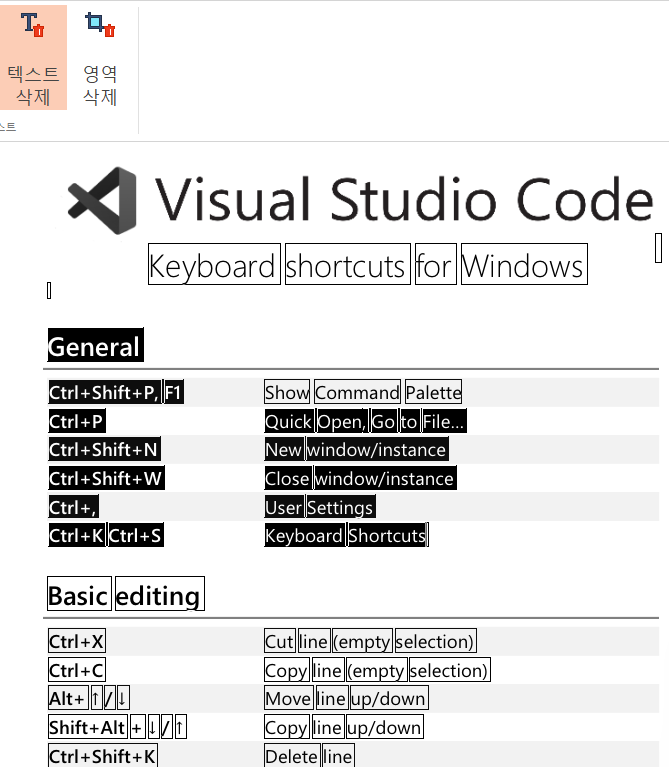Click the word 'Palette' in the General table
Screen dimensions: 669x767
(x=433, y=392)
